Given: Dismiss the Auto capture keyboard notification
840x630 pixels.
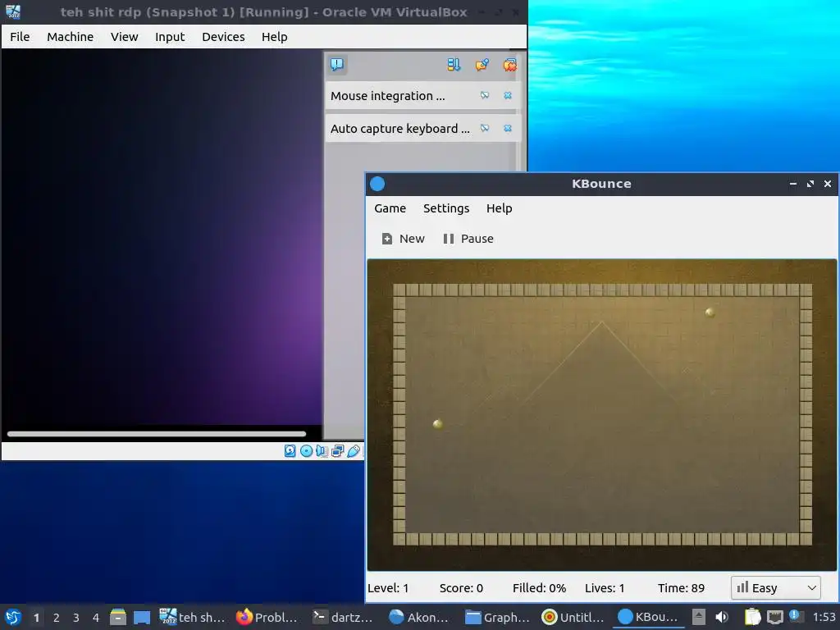Looking at the screenshot, I should (508, 128).
